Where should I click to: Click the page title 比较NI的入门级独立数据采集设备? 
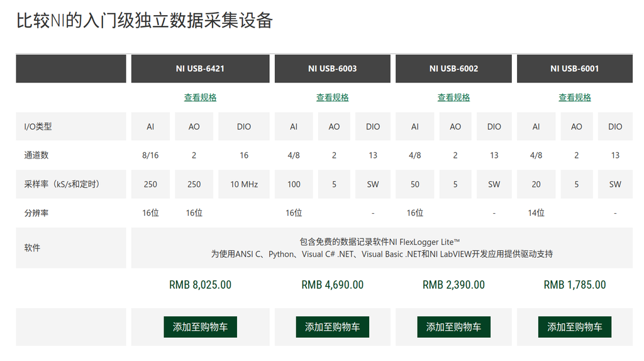pos(145,21)
